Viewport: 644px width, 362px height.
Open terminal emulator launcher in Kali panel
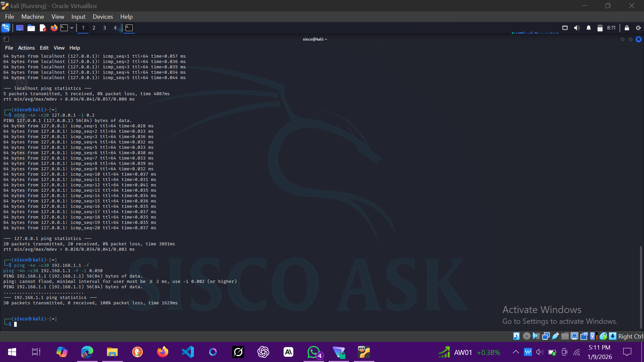[x=64, y=28]
